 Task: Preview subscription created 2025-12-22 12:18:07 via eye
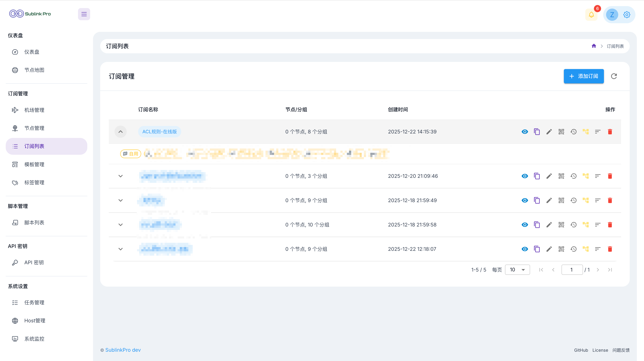(525, 249)
